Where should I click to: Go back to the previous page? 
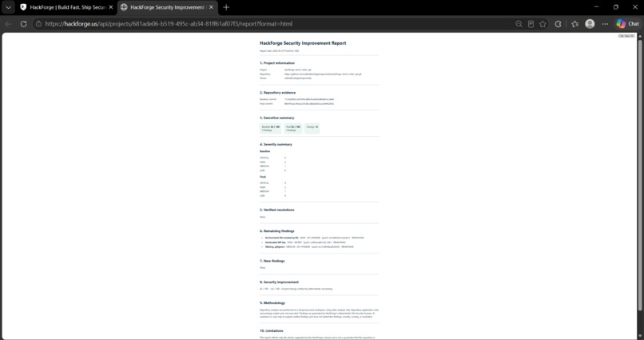pos(9,24)
